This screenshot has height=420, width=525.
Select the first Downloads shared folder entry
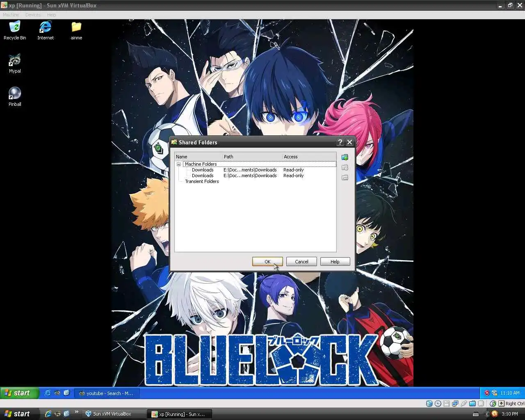pos(255,170)
